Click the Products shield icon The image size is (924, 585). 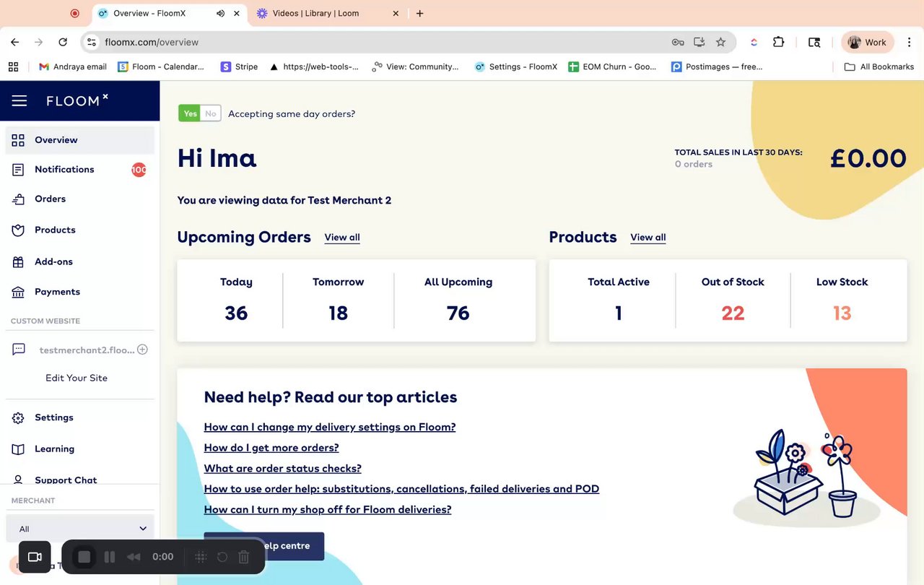[x=19, y=230]
